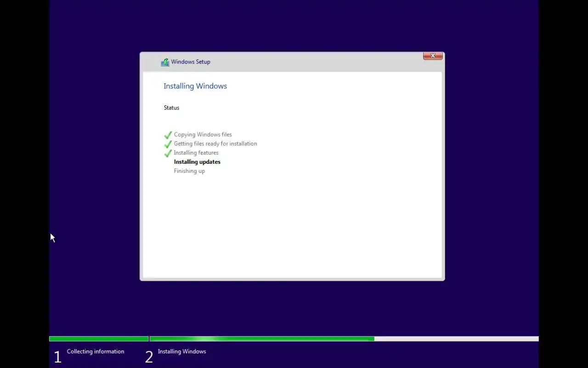Click the Installing Windows stage label at bottom
Screen dimensions: 588x368
182,351
